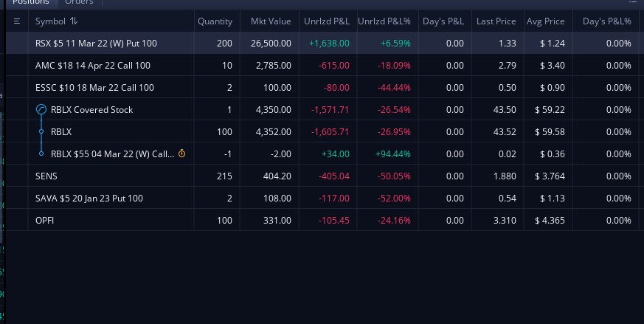Select the OPFI position row

(322, 220)
